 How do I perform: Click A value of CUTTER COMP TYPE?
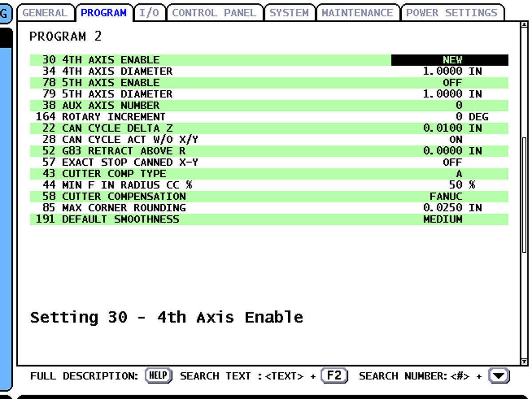pos(459,174)
